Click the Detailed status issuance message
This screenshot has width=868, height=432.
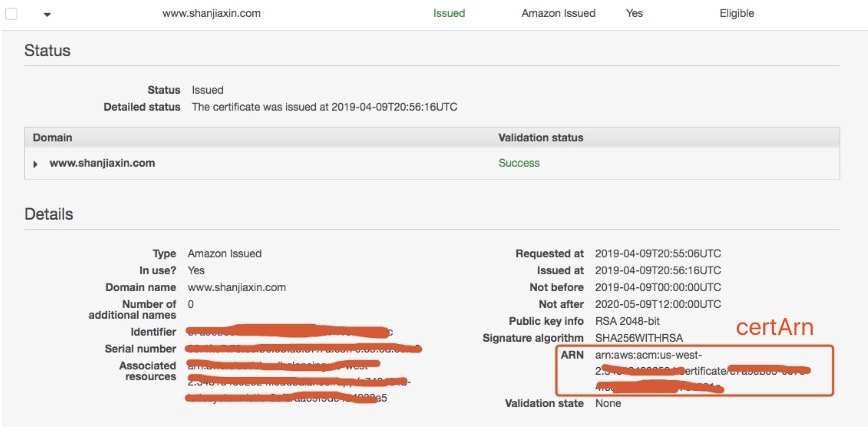324,107
